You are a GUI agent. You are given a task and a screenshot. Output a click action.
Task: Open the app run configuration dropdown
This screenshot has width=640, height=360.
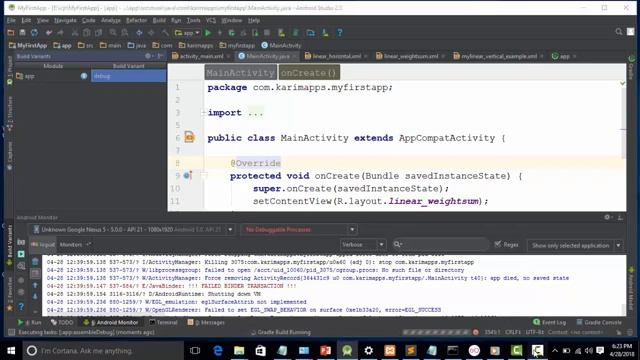(187, 33)
